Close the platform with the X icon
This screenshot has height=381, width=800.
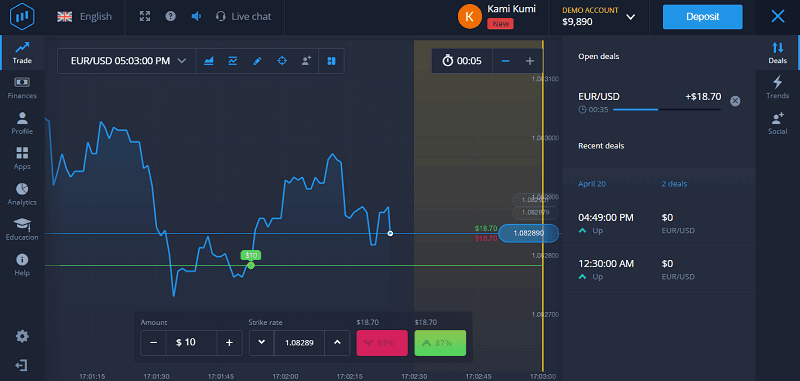point(778,17)
